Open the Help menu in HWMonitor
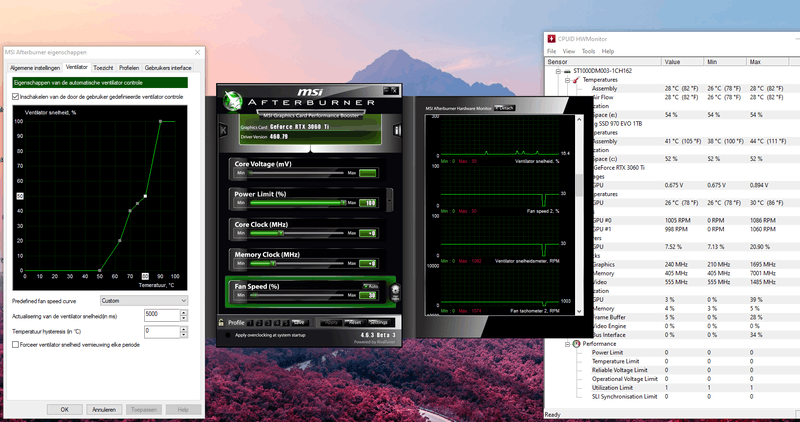 click(x=608, y=52)
